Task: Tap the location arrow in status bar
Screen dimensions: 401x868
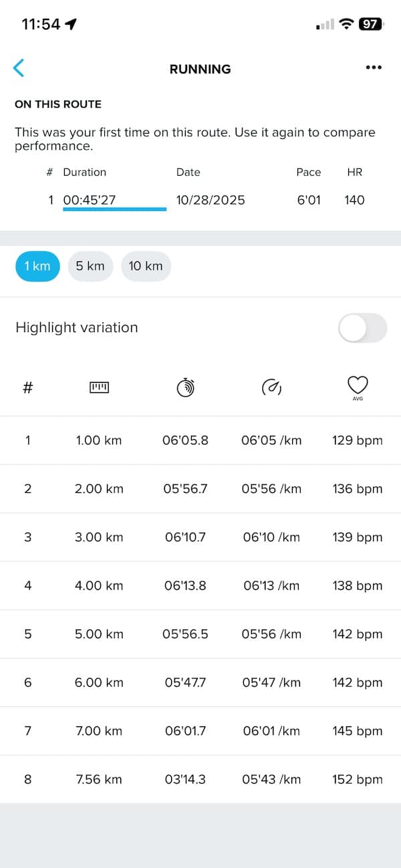Action: 70,25
